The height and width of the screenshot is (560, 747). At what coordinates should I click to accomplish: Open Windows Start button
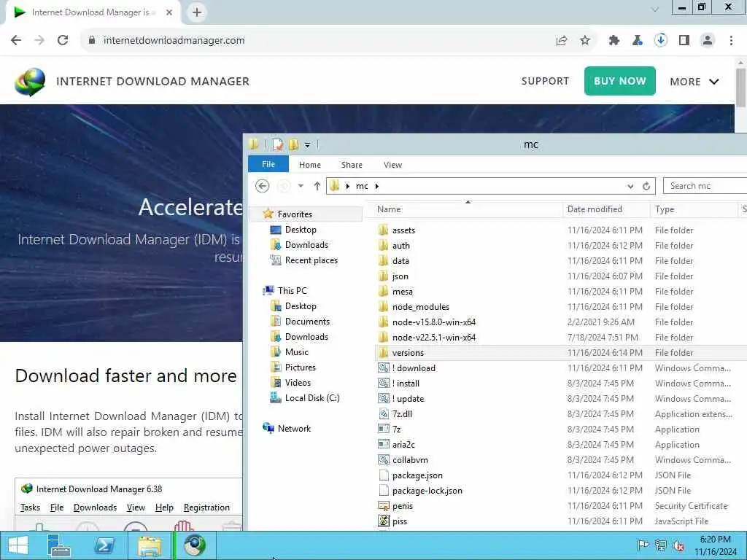point(18,545)
